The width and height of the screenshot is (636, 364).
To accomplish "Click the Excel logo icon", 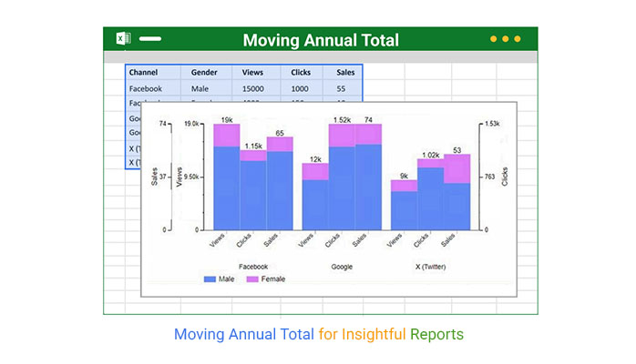I will 123,38.
